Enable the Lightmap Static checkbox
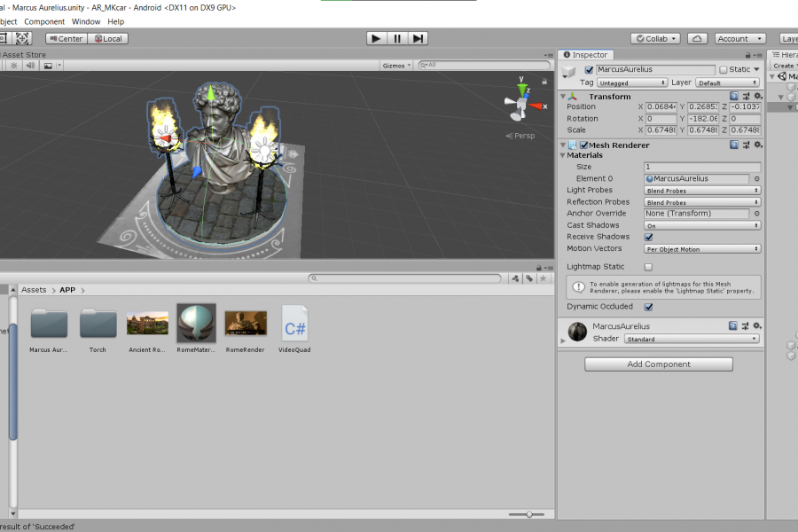Screen dimensions: 798x532 click(x=648, y=266)
